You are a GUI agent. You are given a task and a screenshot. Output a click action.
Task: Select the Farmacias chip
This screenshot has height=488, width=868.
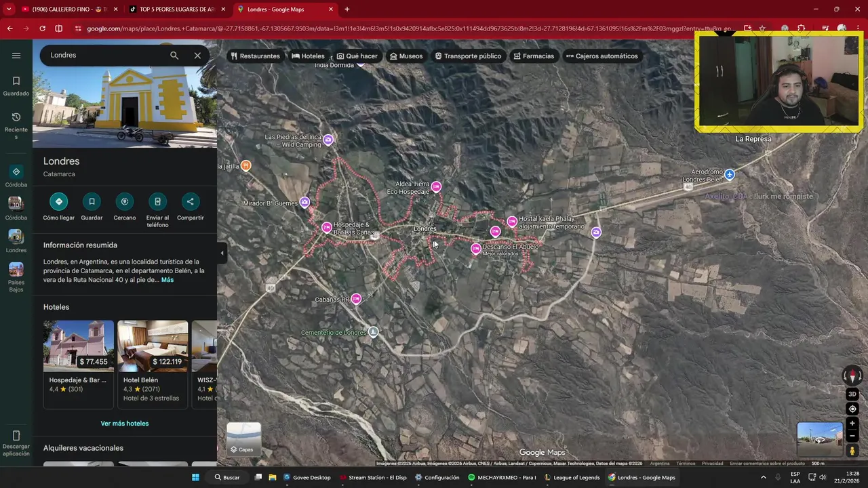[534, 56]
